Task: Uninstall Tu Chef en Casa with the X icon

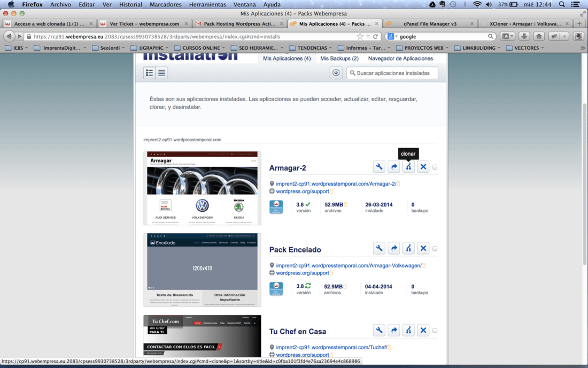Action: coord(423,331)
